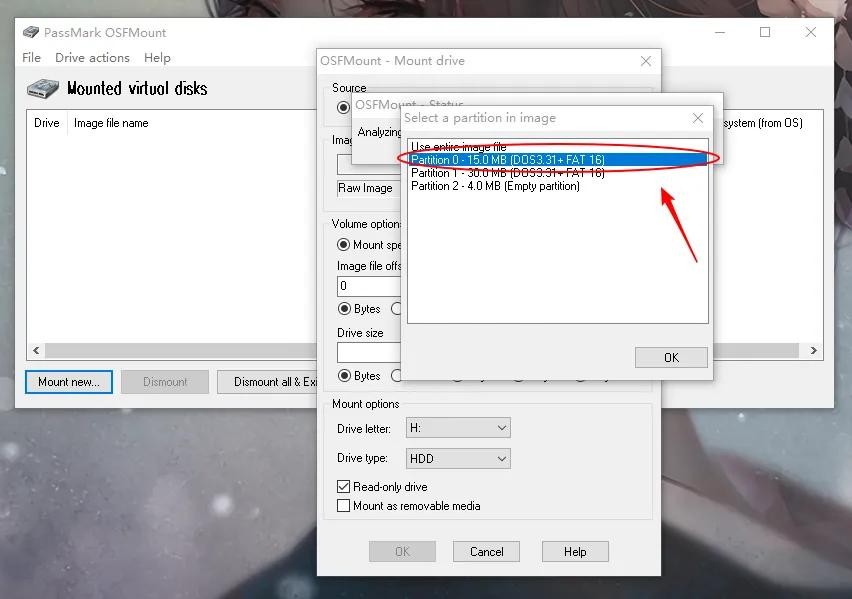Click the horizontal scrollbar left arrow

tap(37, 351)
